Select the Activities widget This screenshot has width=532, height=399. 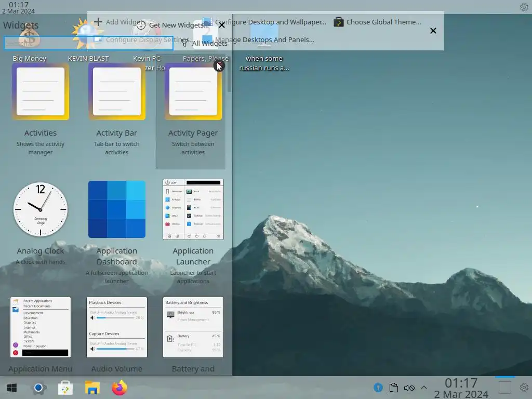click(41, 111)
